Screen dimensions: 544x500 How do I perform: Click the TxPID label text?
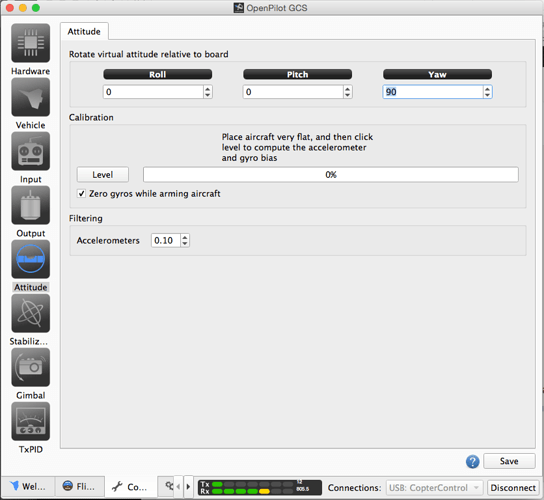31,449
